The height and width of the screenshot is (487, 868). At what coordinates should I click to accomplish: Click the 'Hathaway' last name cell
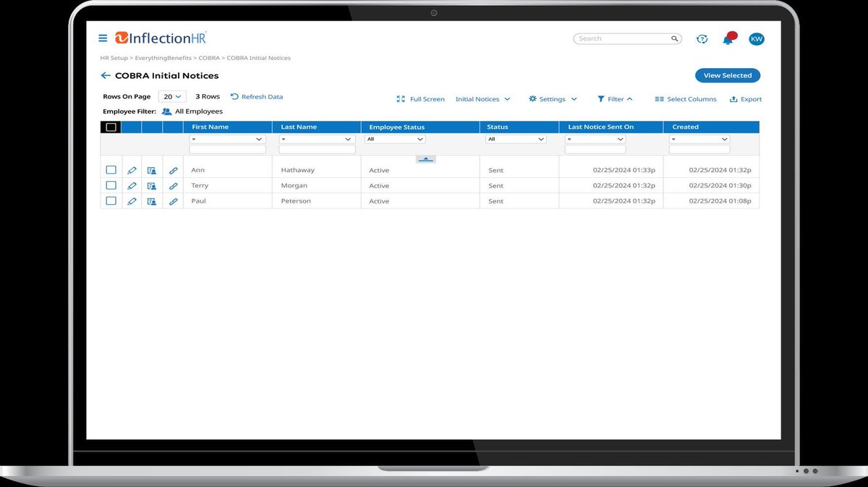coord(297,171)
